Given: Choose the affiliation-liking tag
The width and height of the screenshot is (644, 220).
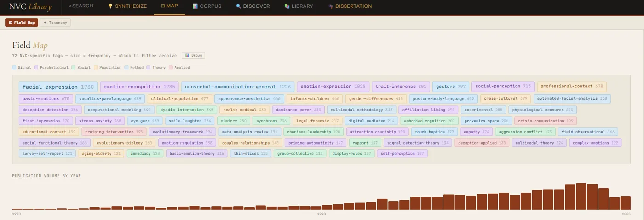Looking at the screenshot, I should pos(429,110).
